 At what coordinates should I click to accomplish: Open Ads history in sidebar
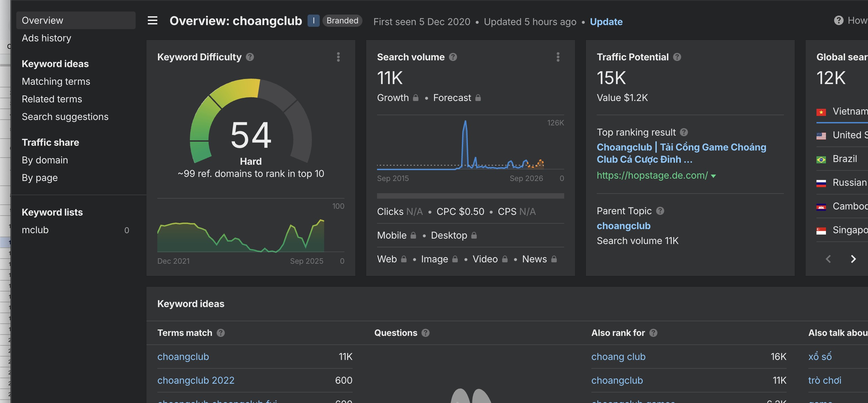(46, 38)
